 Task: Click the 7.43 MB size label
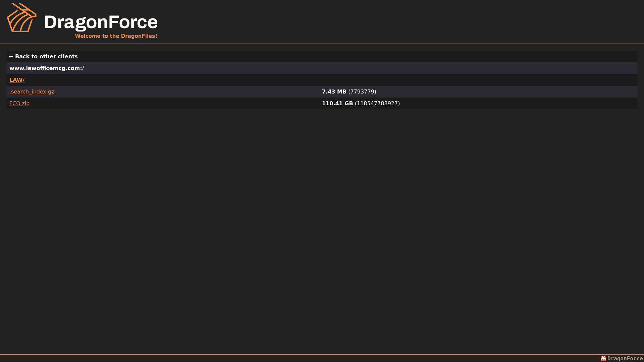pos(334,92)
